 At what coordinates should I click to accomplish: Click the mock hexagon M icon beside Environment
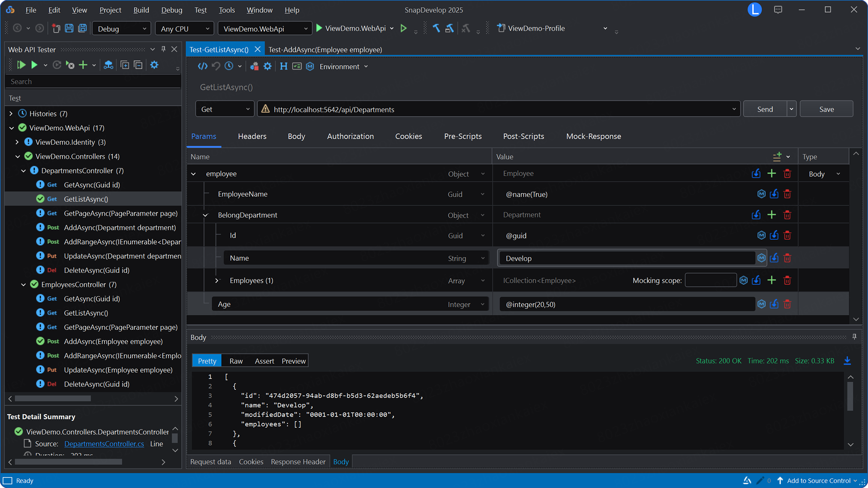[310, 66]
